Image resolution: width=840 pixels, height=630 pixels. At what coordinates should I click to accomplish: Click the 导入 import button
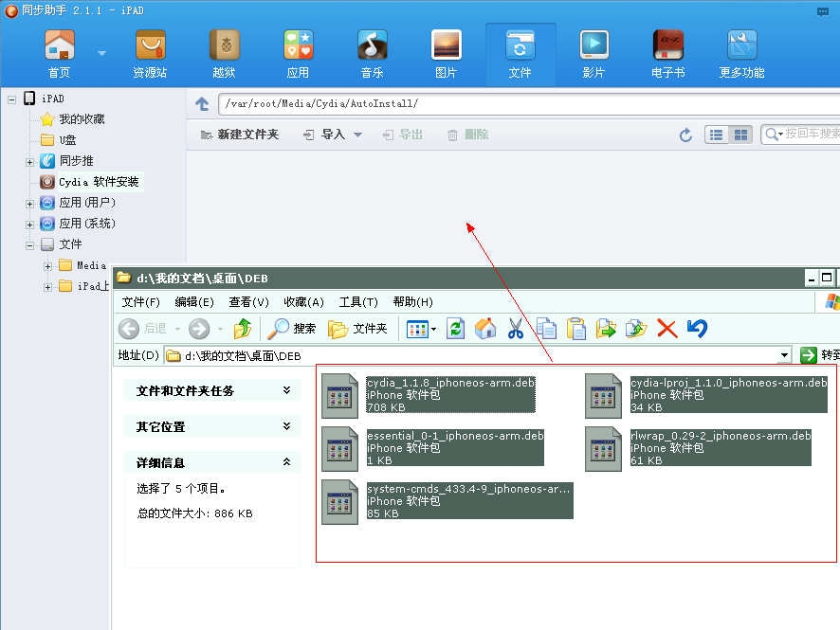(x=324, y=135)
